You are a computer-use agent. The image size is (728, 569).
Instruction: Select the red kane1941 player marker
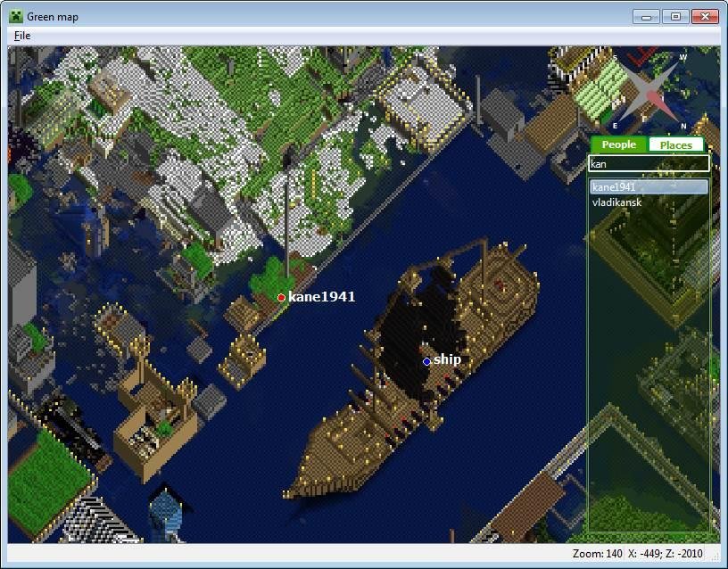[281, 298]
